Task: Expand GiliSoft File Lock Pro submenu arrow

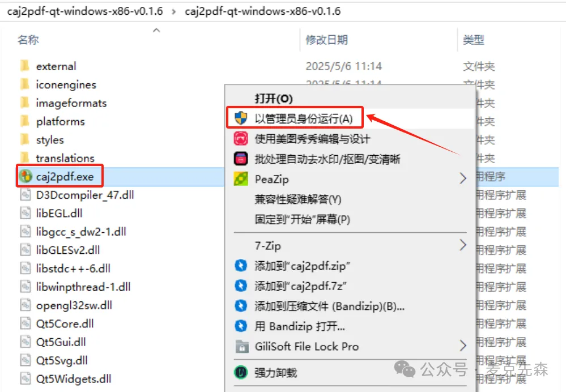Action: point(463,346)
